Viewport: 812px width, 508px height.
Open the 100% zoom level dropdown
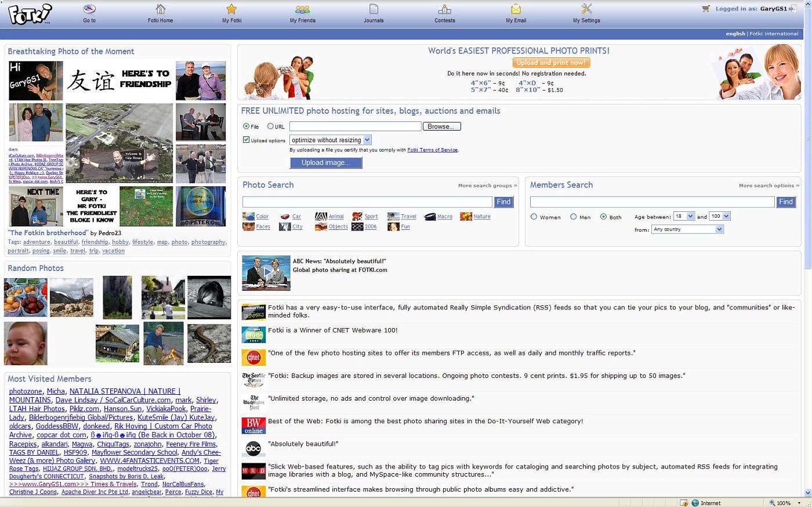tap(799, 503)
